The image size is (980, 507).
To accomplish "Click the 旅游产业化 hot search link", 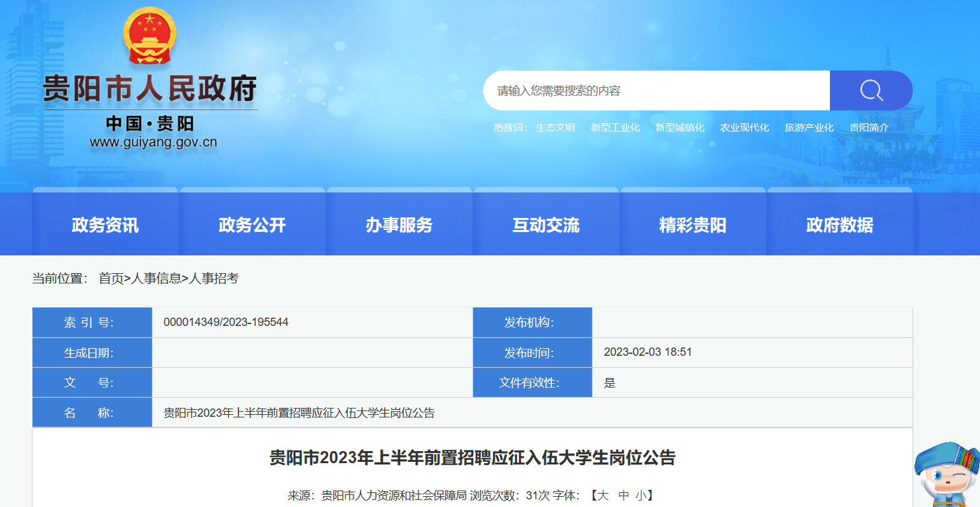I will coord(809,128).
